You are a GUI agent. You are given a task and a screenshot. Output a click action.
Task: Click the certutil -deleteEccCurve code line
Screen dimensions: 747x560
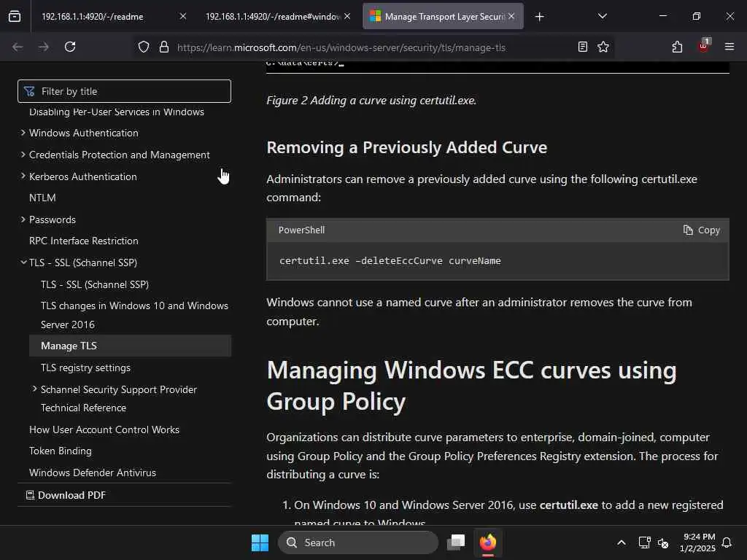(x=390, y=261)
